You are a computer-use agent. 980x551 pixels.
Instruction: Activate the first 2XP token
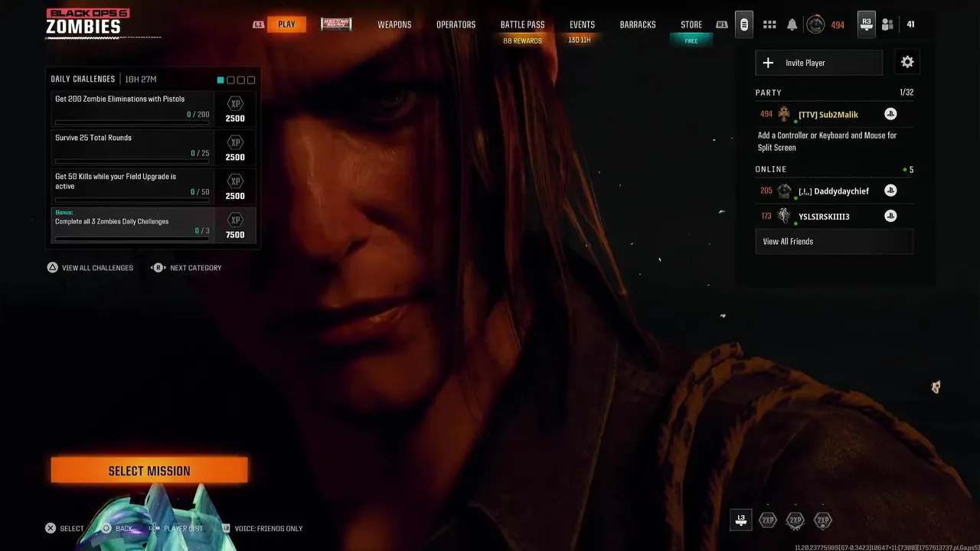[x=767, y=520]
